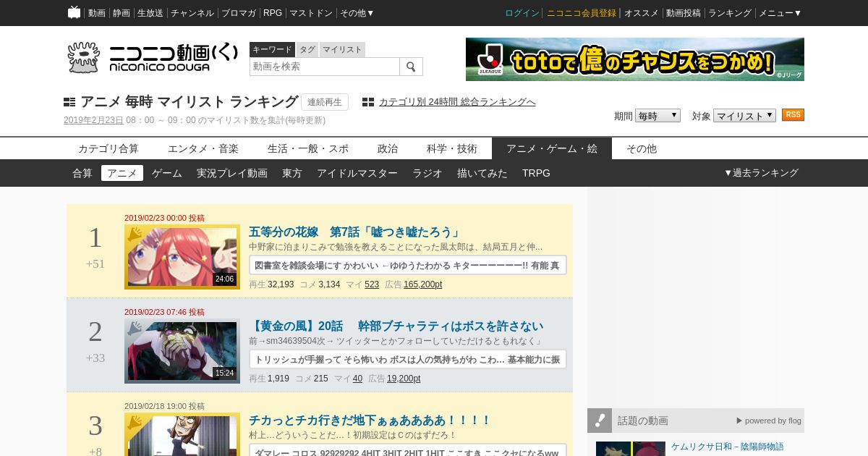Viewport: 868px width, 456px height.
Task: Open 五等分の花嫁 video thumbnail
Action: (x=182, y=257)
